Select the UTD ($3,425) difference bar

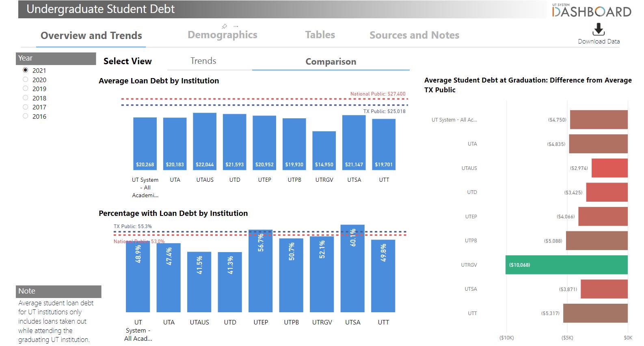pos(607,192)
